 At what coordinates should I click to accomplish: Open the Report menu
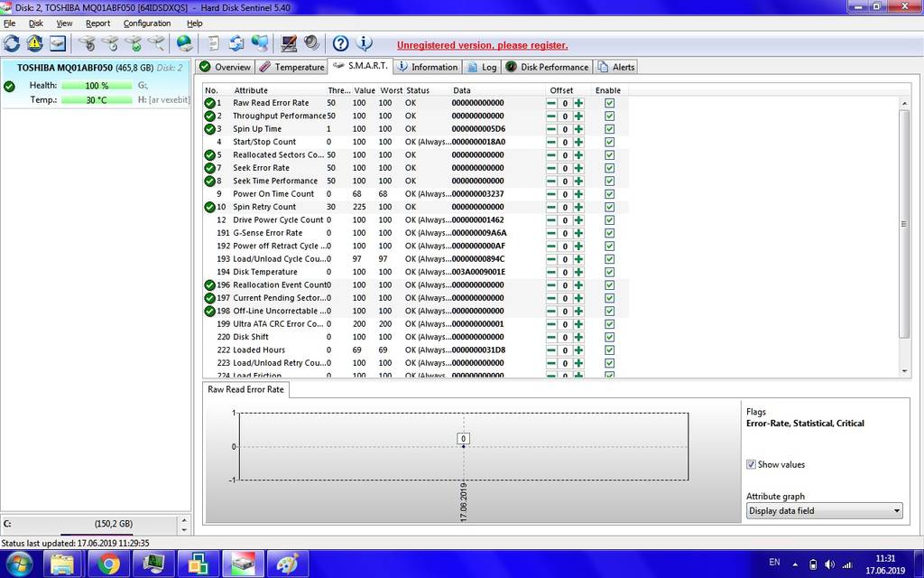click(97, 23)
